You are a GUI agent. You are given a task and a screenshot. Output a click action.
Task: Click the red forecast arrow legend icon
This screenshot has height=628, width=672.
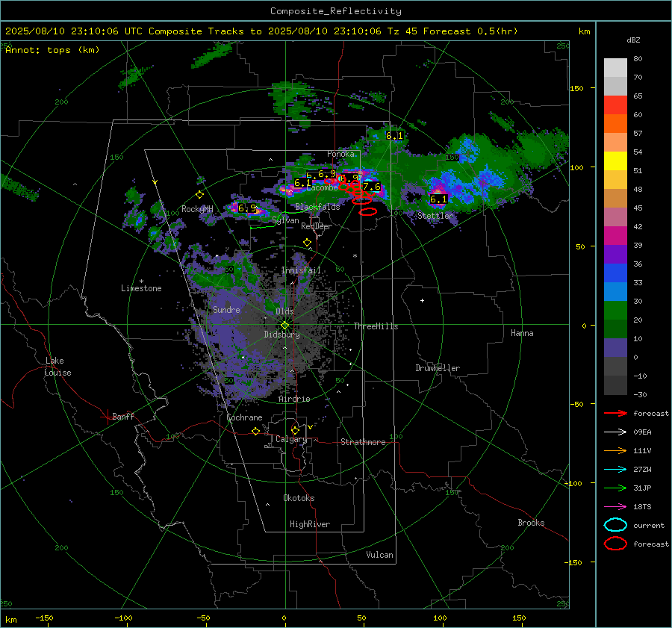(x=615, y=413)
